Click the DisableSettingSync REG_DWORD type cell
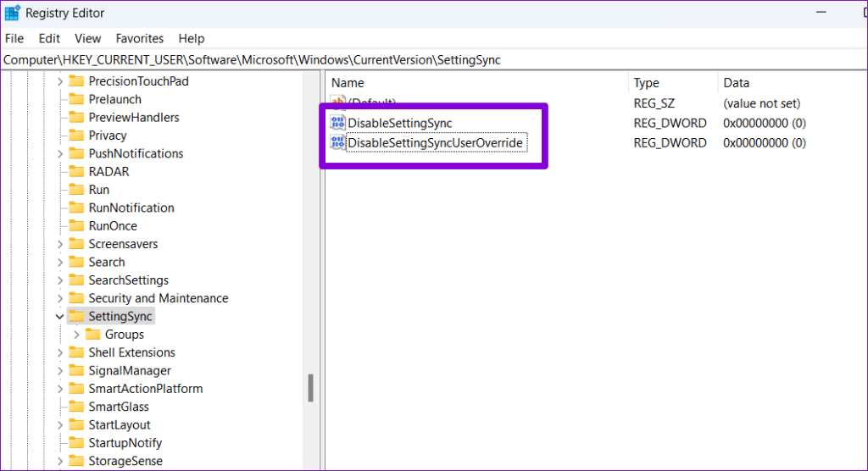868x471 pixels. click(x=670, y=123)
